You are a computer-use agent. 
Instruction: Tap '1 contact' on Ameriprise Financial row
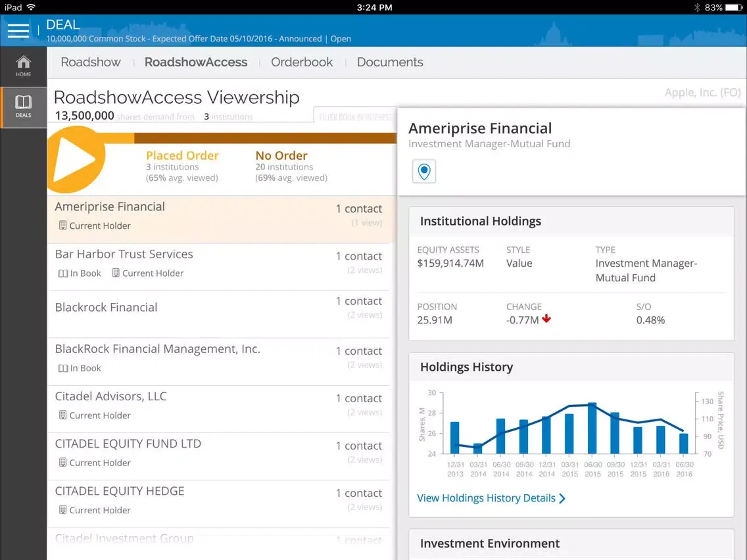pos(359,208)
